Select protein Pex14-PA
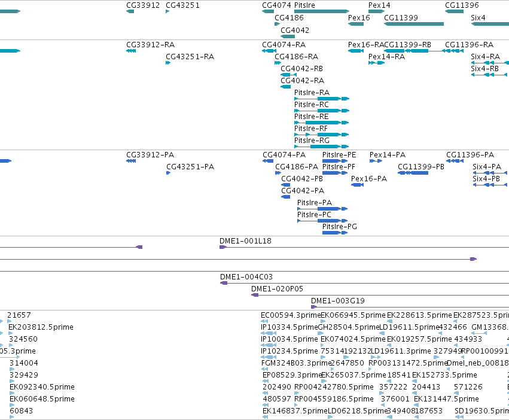 (x=376, y=161)
